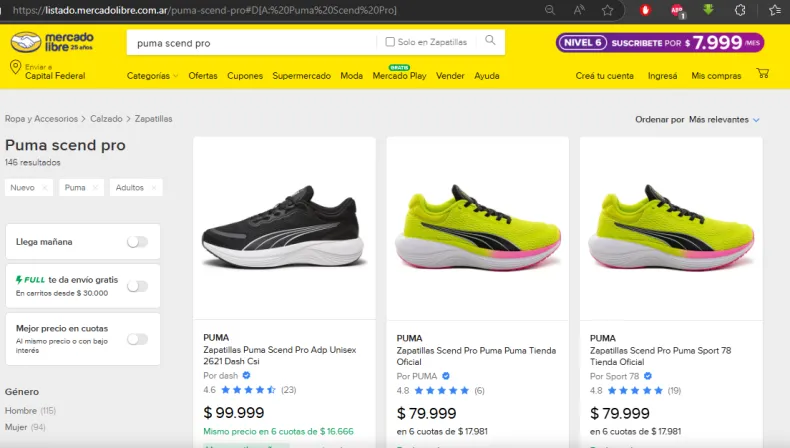The height and width of the screenshot is (448, 790).
Task: Click the Ingresá login link
Action: 662,76
